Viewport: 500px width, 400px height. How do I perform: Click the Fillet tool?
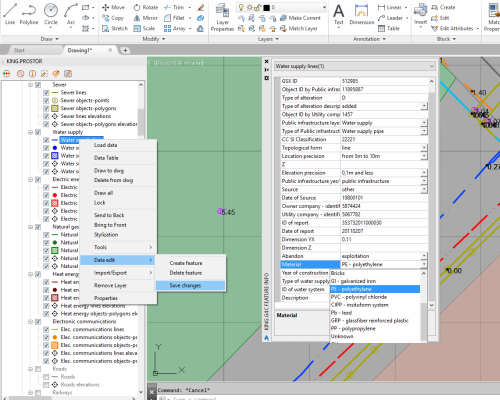(174, 18)
